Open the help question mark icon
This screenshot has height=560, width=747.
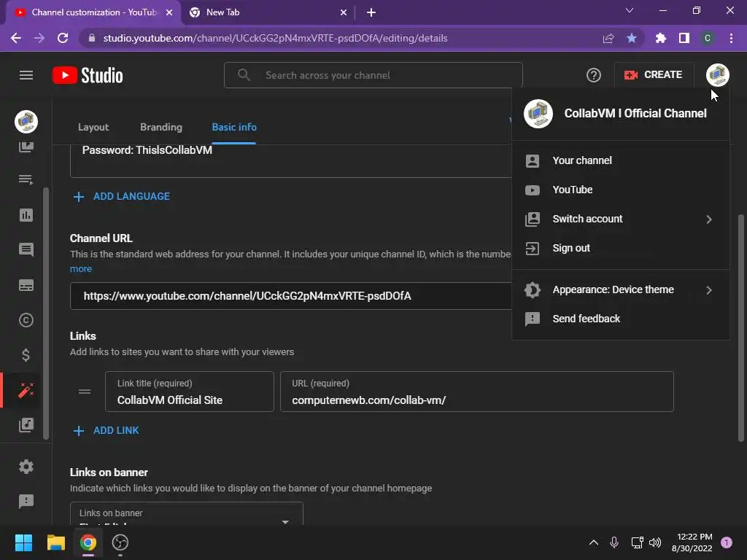click(x=593, y=75)
